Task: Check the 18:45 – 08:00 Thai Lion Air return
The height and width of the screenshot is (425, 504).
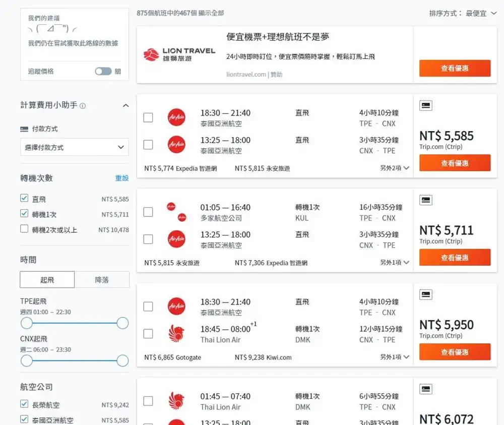Action: 148,334
